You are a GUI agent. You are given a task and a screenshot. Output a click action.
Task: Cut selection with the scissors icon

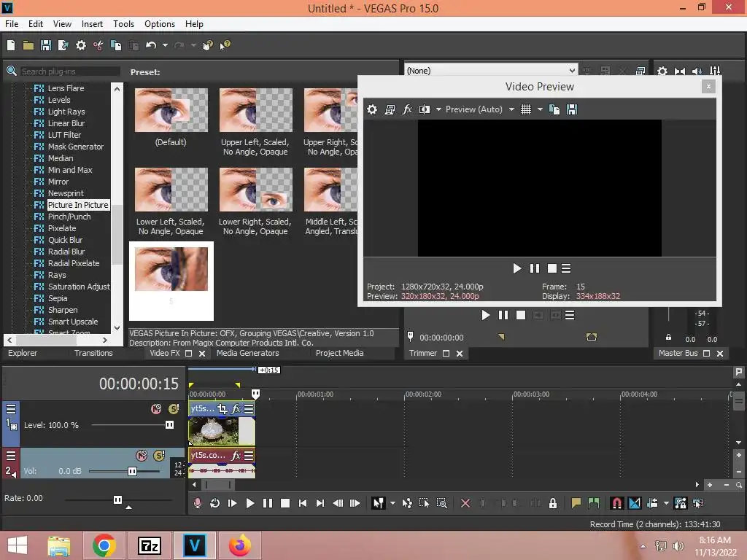[98, 45]
